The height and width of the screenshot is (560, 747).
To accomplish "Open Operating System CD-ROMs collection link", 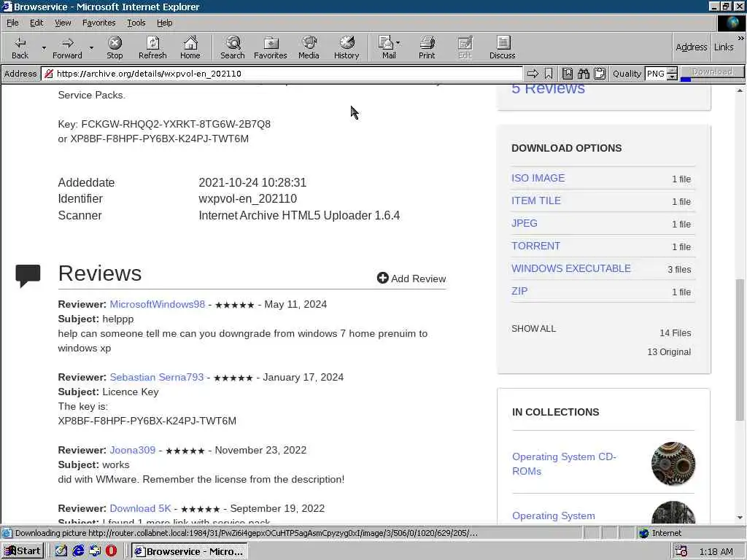I will pyautogui.click(x=564, y=464).
